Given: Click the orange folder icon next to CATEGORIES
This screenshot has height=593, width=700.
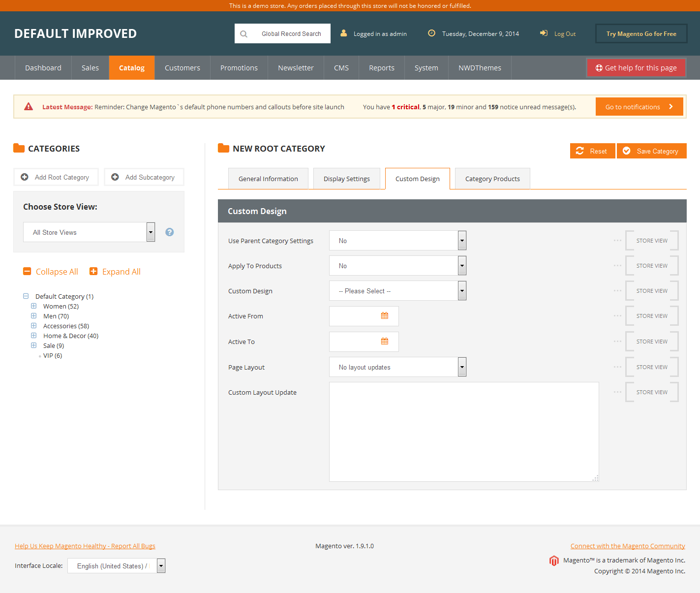Looking at the screenshot, I should 19,148.
